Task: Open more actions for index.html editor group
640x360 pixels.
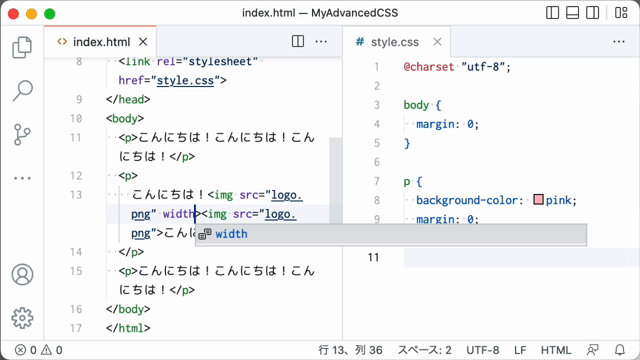Action: pyautogui.click(x=321, y=41)
